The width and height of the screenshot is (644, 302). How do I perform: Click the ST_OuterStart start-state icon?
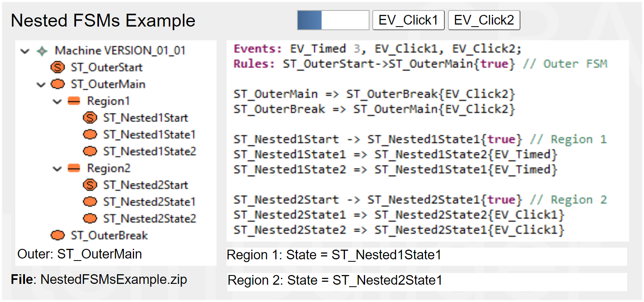point(58,67)
